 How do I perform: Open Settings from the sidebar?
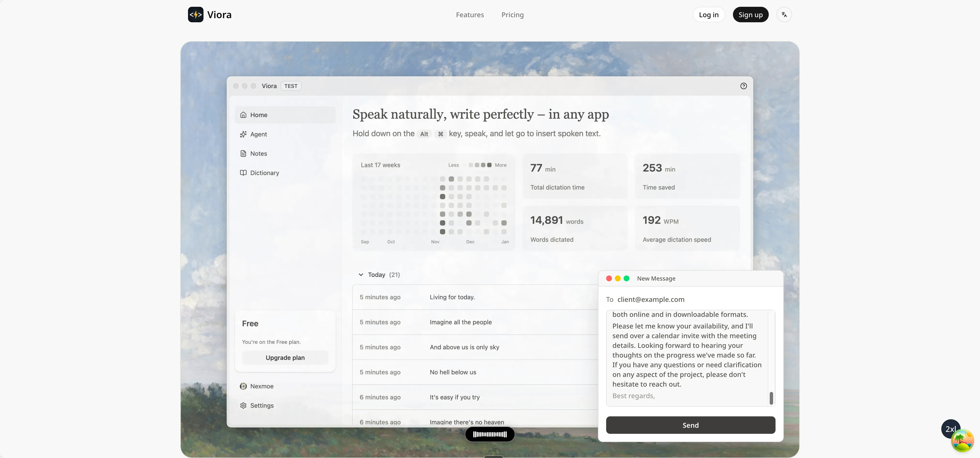261,405
